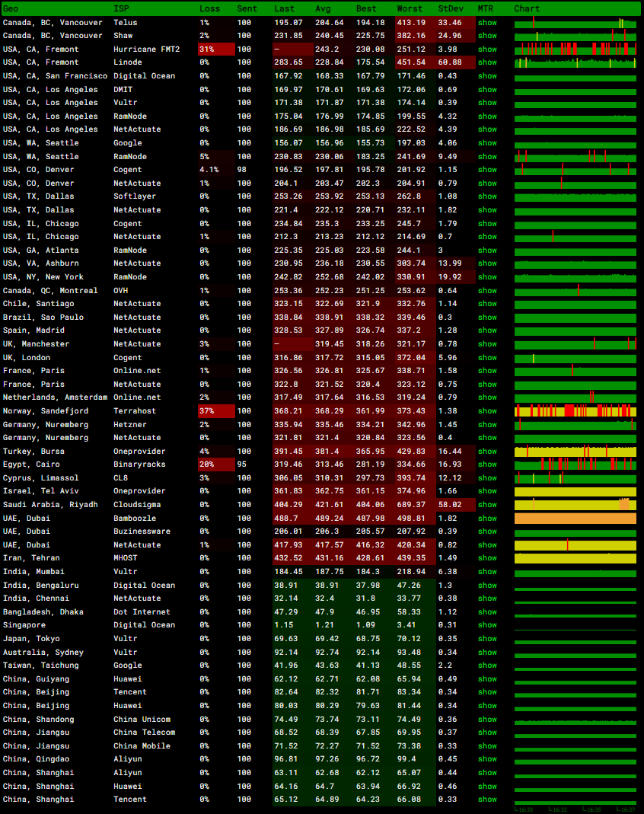Click the Avg column header

click(323, 8)
